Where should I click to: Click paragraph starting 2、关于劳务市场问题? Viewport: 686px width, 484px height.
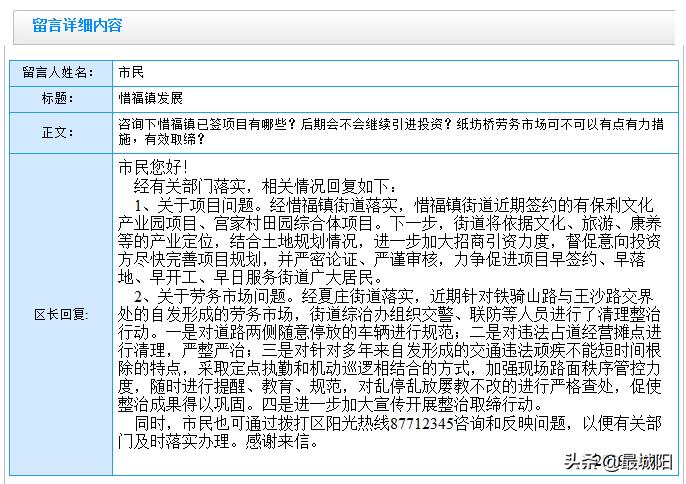(x=389, y=350)
